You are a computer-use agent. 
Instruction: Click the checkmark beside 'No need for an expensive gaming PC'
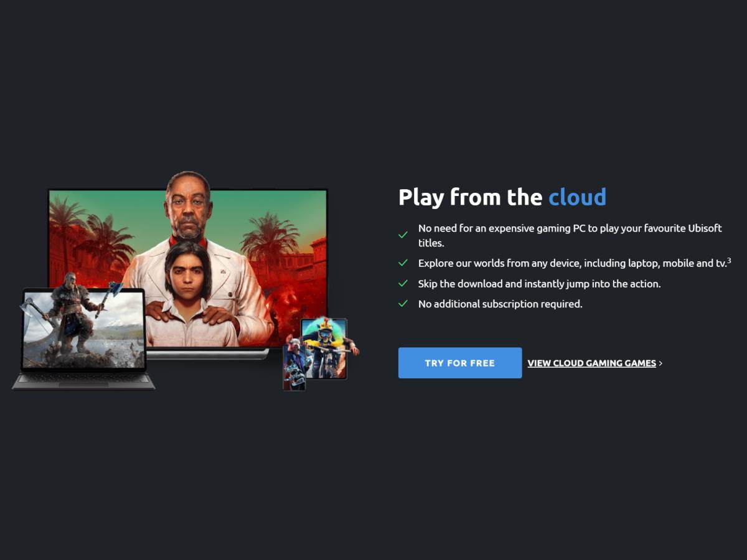point(403,235)
